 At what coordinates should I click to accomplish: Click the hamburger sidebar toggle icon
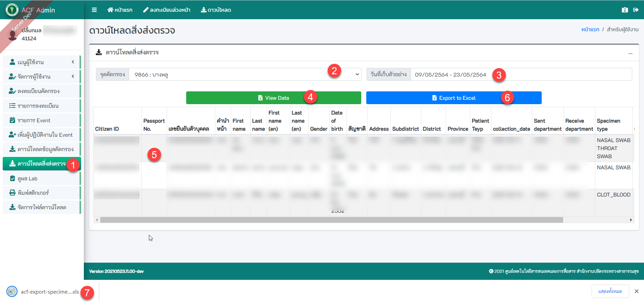click(x=94, y=10)
